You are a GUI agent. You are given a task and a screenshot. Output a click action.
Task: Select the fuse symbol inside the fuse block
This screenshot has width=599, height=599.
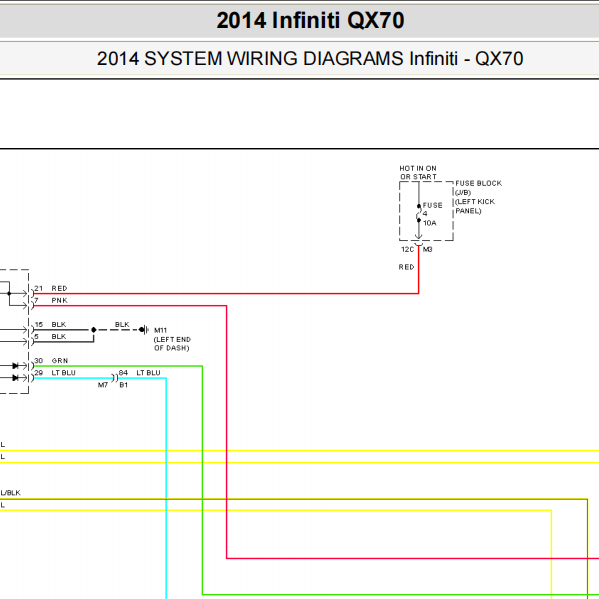pyautogui.click(x=419, y=213)
